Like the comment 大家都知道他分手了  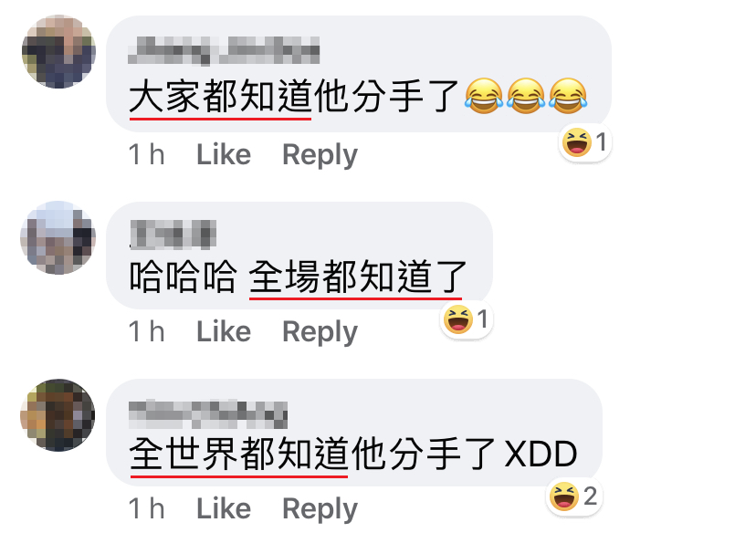point(224,154)
